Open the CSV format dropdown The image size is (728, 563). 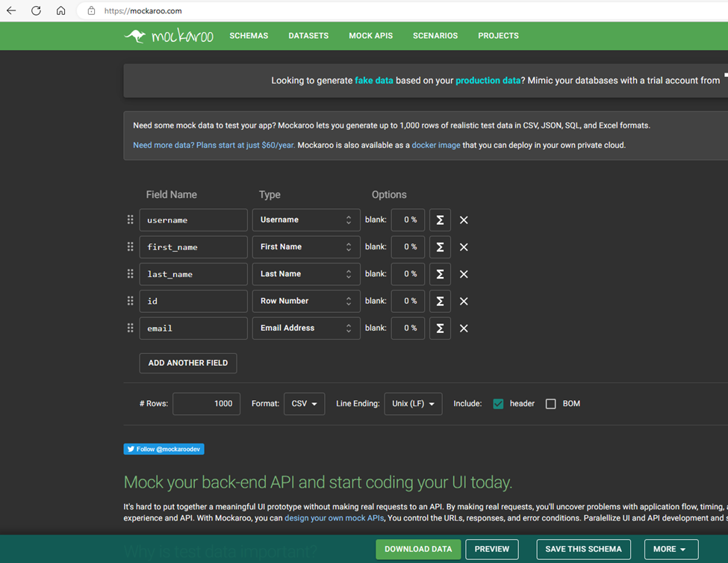pyautogui.click(x=304, y=404)
